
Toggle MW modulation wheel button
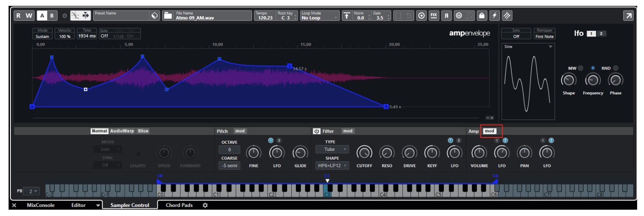[581, 68]
